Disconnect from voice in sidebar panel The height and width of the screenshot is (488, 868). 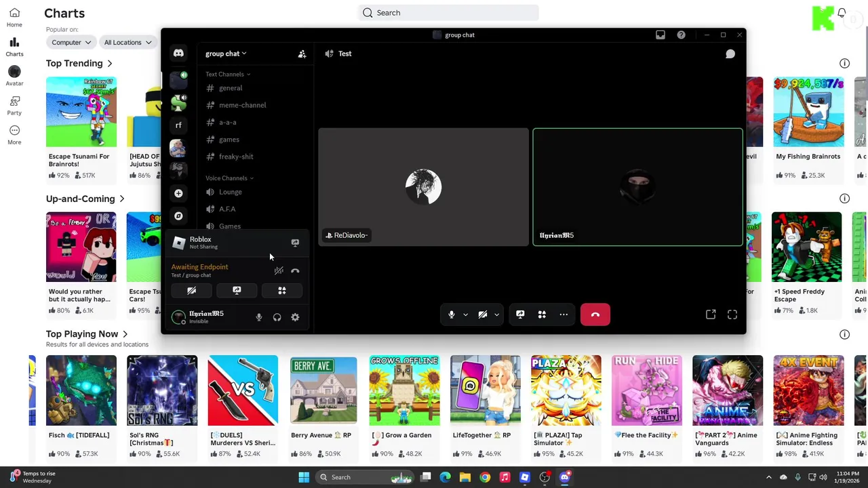(x=295, y=270)
